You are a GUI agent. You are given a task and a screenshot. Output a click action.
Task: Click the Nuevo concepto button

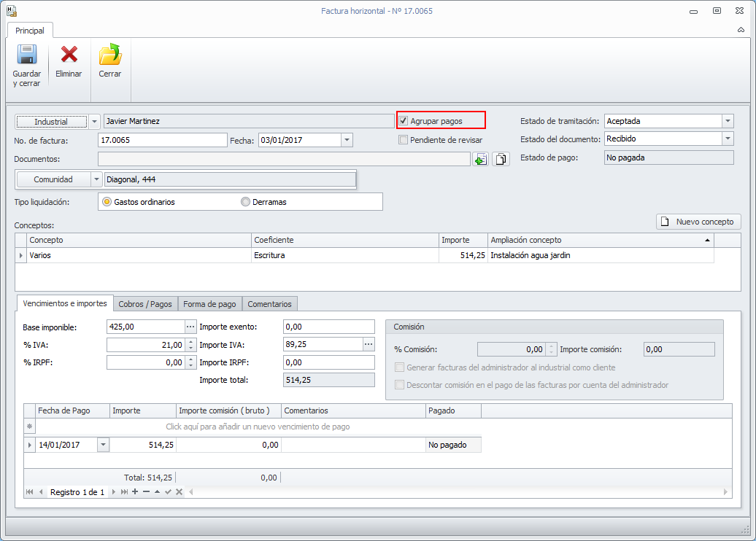click(698, 222)
